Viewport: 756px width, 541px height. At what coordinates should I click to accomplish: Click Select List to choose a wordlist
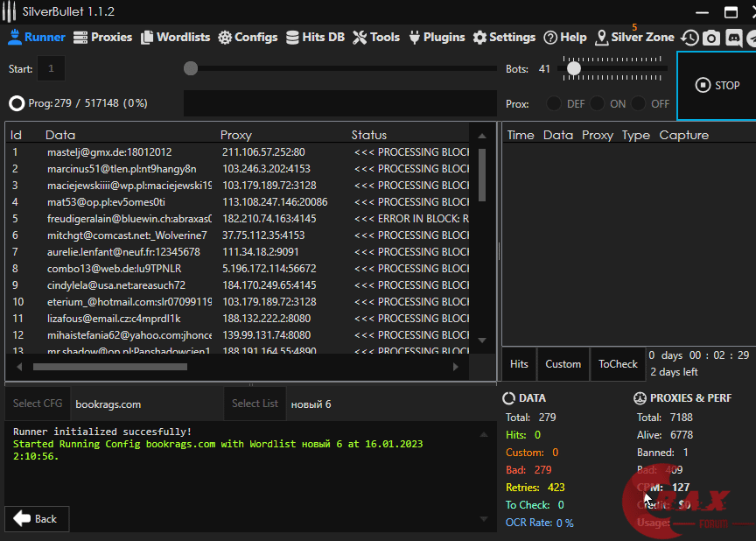point(255,404)
